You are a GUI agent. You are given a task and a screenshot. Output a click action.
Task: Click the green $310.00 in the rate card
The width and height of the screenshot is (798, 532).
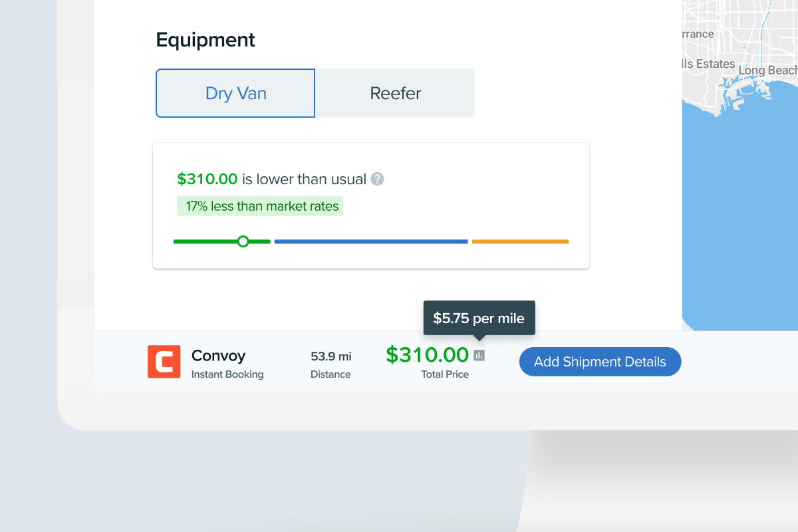[x=207, y=179]
